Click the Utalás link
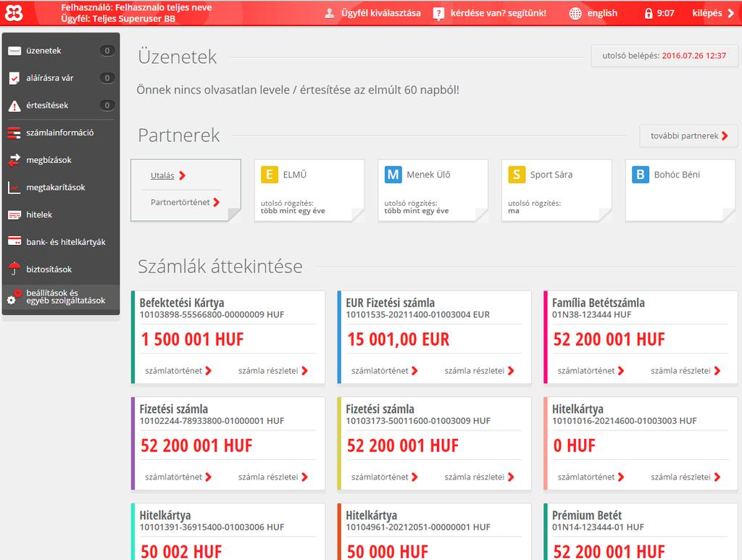 point(162,175)
